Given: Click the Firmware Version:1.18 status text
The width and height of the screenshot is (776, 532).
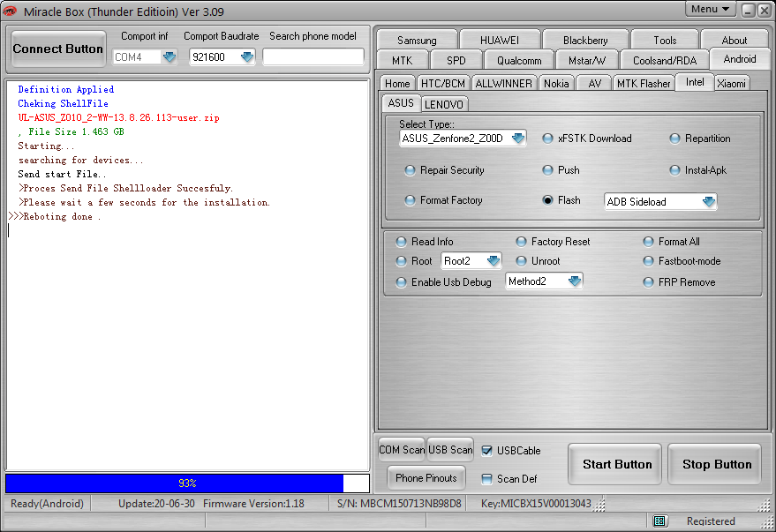Looking at the screenshot, I should tap(253, 504).
